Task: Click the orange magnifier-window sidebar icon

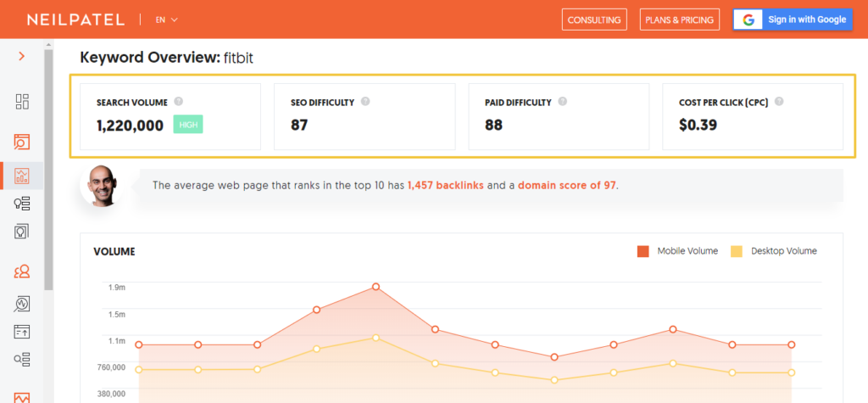Action: (x=22, y=143)
